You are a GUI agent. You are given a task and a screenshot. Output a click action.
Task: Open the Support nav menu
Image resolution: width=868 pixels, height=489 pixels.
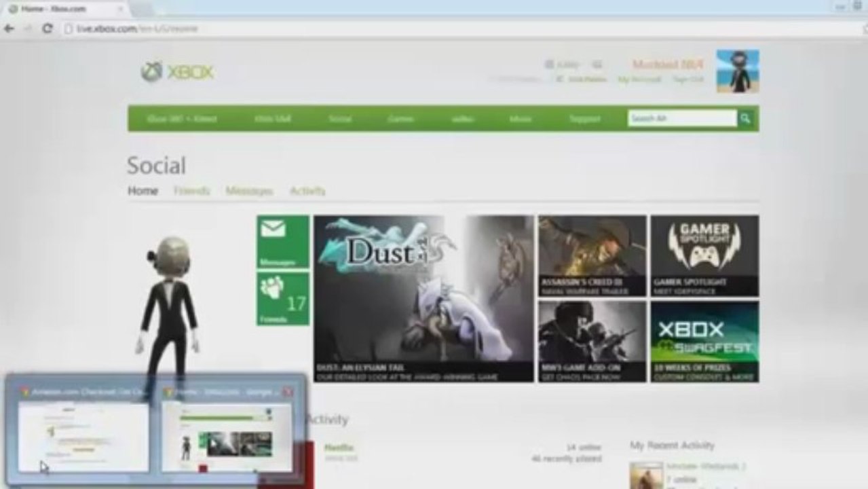coord(584,119)
